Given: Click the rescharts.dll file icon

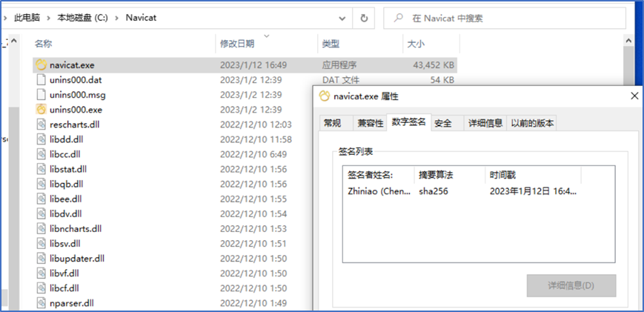Looking at the screenshot, I should pos(41,125).
